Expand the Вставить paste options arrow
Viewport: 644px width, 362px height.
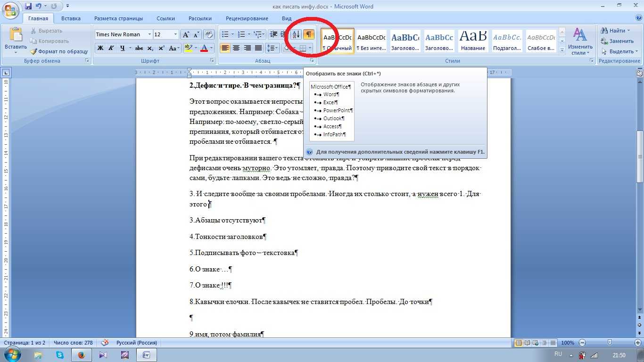pyautogui.click(x=16, y=53)
